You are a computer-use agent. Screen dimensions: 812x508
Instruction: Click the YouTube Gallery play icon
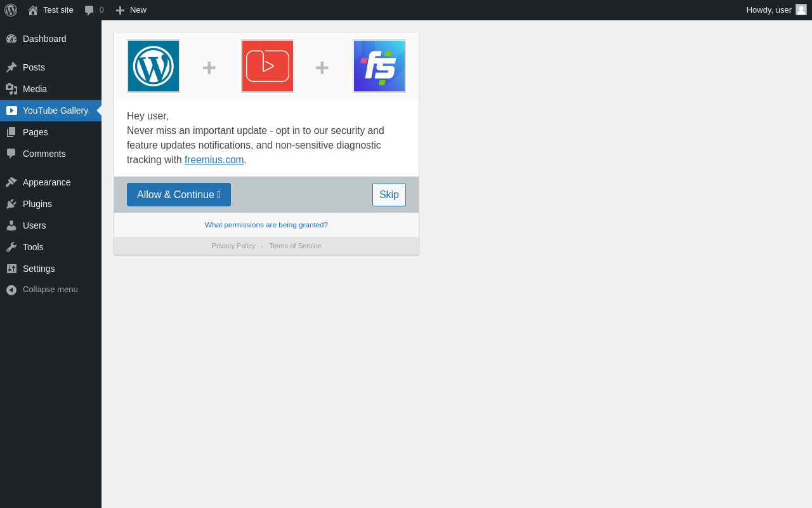[11, 110]
